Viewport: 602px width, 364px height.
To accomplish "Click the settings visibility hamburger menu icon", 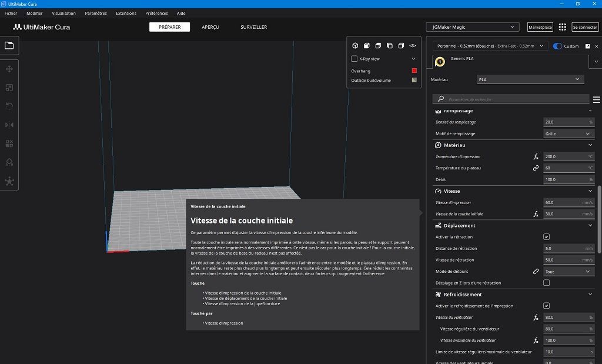I will [x=596, y=99].
